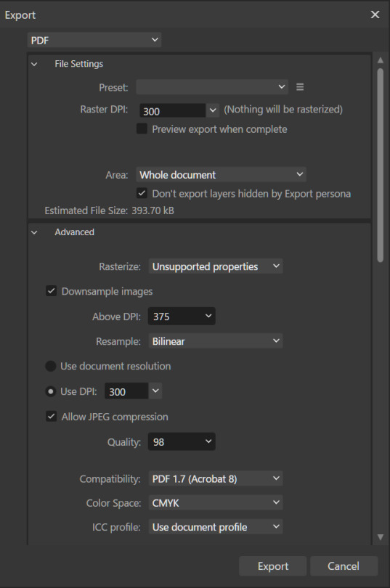Click the (Nothing will be rasterized) note
Image resolution: width=390 pixels, height=588 pixels.
point(283,110)
